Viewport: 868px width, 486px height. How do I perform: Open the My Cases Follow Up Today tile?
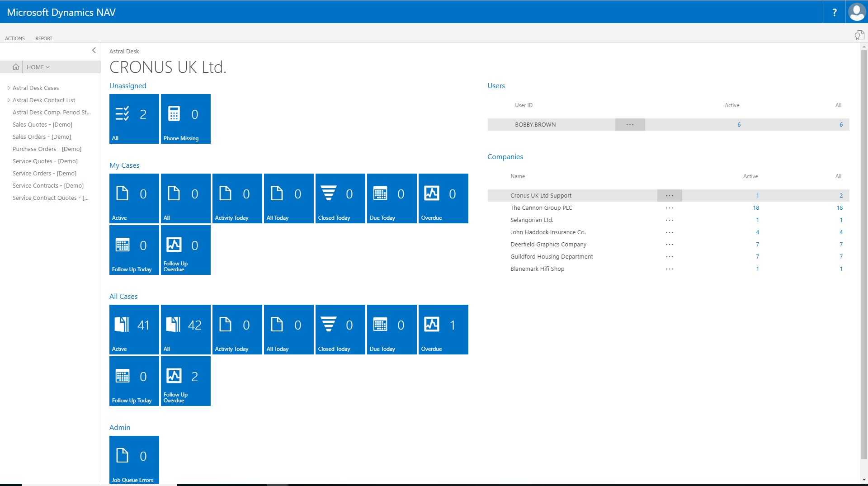click(134, 250)
